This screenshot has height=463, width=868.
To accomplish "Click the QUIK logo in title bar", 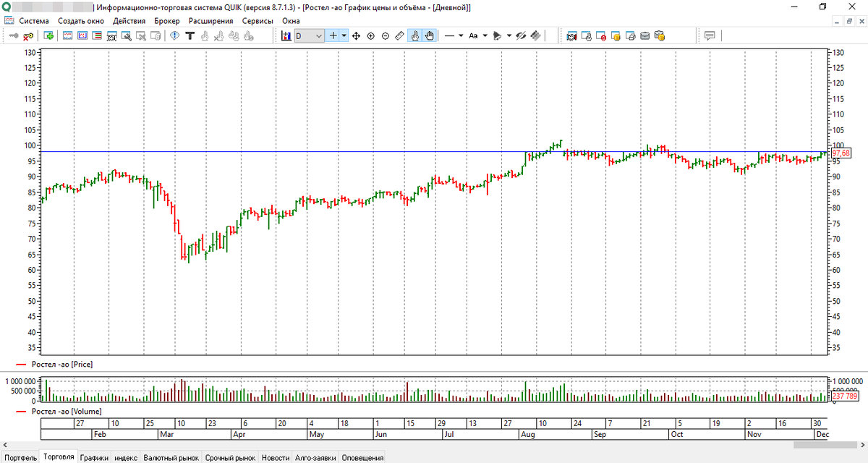I will (x=6, y=7).
